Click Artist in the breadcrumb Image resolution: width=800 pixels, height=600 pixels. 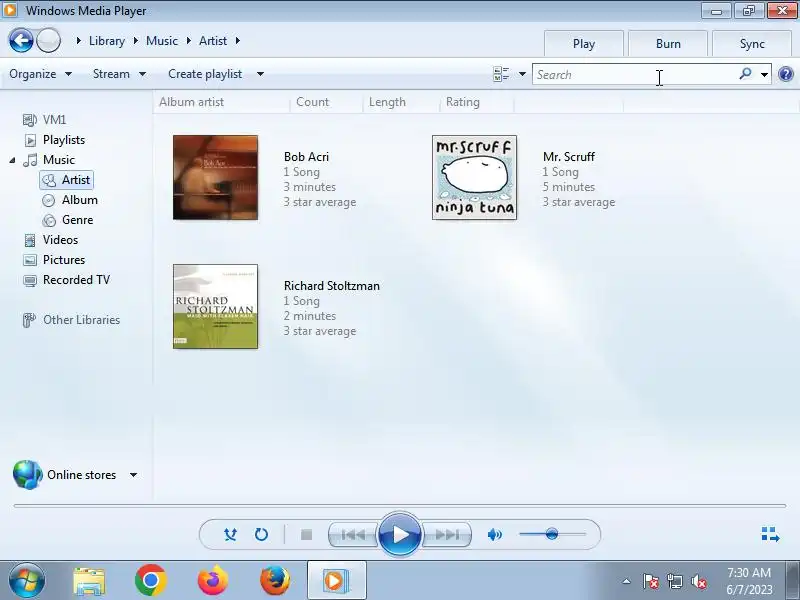pyautogui.click(x=213, y=41)
